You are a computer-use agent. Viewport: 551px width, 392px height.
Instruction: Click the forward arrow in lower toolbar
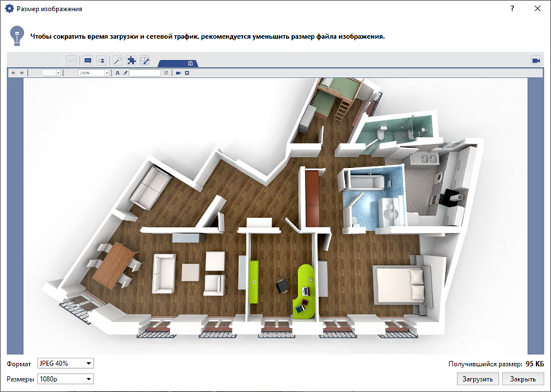pos(22,73)
